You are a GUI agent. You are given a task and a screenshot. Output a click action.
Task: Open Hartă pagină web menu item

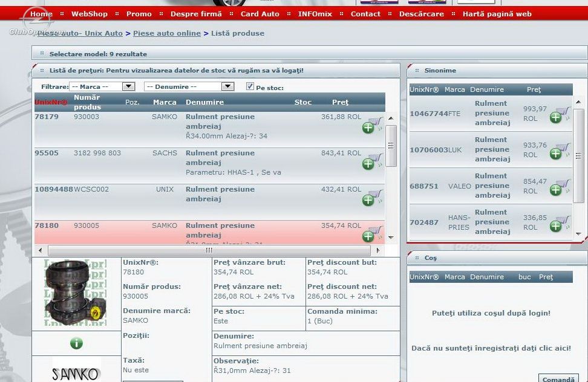tap(497, 14)
